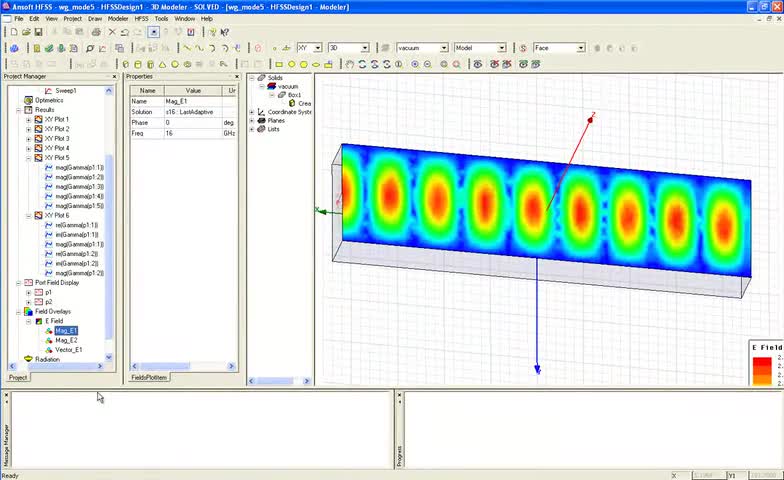Select the Optimetrics tree item
The image size is (784, 480).
click(x=49, y=100)
